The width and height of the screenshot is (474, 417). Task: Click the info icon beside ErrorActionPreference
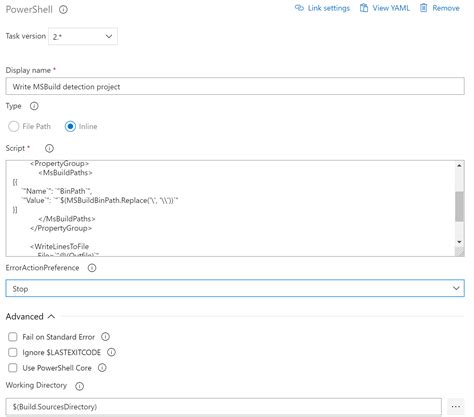click(x=92, y=268)
